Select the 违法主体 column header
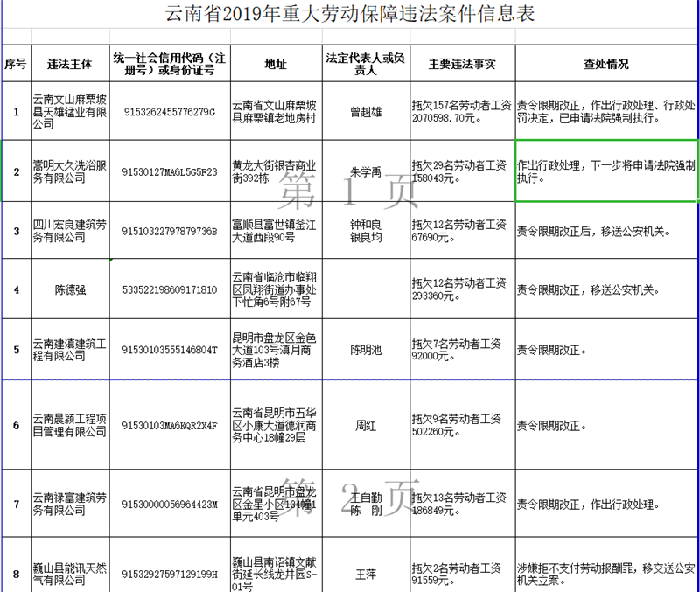The height and width of the screenshot is (592, 700). [x=70, y=64]
